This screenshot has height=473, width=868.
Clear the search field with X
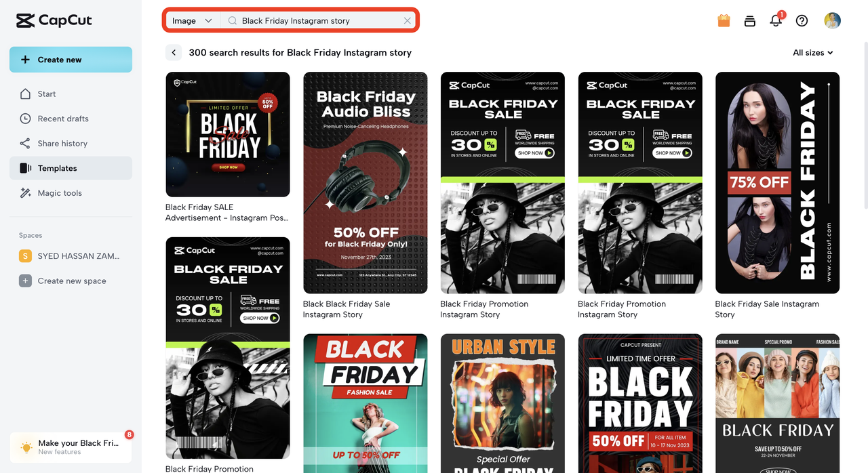[407, 20]
